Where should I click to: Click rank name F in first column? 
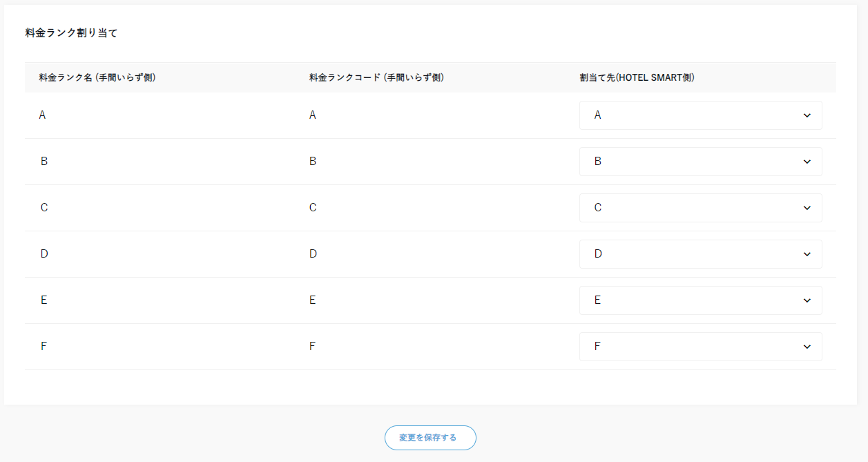44,347
